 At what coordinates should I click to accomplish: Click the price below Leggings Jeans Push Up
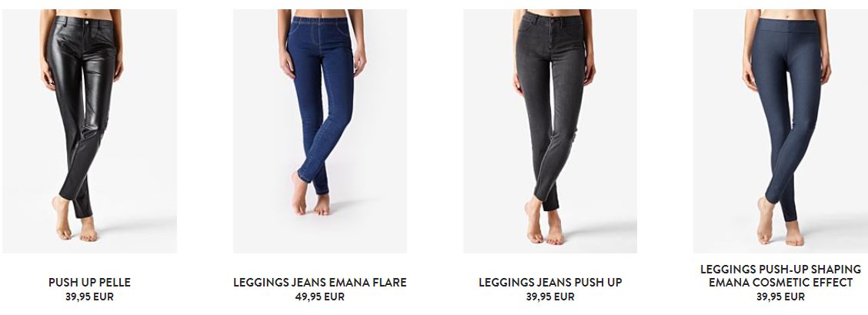(550, 297)
